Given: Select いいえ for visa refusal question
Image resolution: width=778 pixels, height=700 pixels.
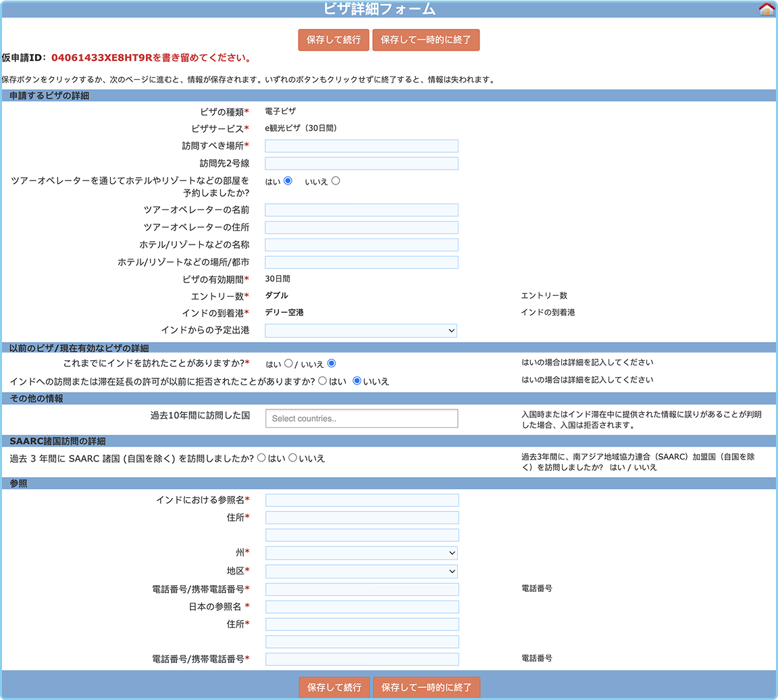Looking at the screenshot, I should [x=357, y=381].
